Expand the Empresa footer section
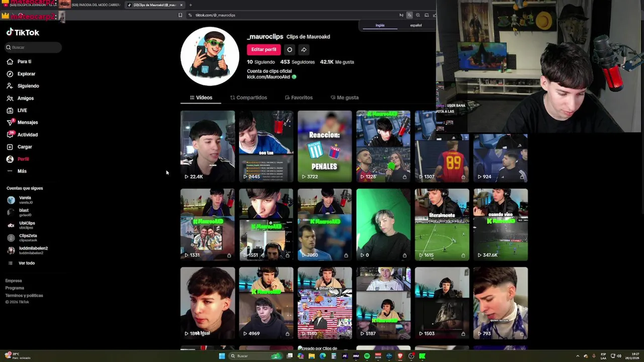The height and width of the screenshot is (362, 644). coord(14,281)
